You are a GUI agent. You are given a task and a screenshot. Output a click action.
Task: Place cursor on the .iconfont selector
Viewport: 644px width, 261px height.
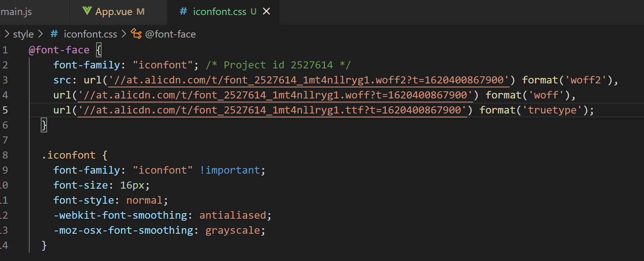[x=69, y=155]
